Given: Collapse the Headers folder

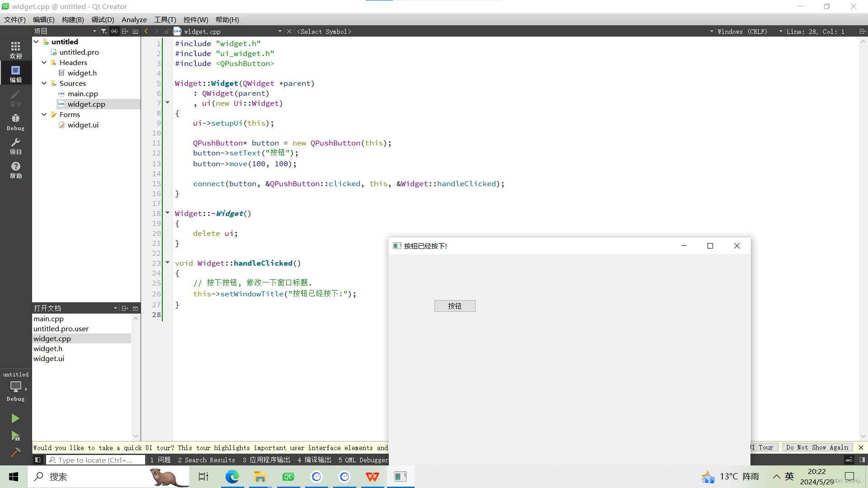Looking at the screenshot, I should coord(44,62).
